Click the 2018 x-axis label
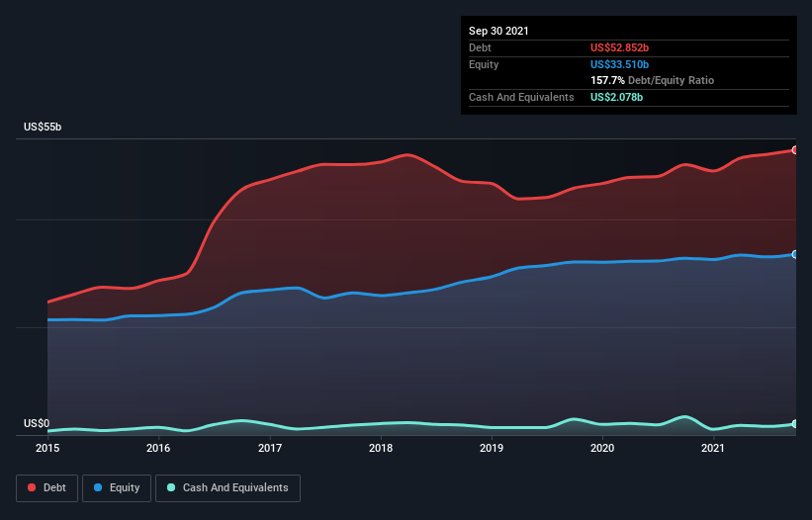The height and width of the screenshot is (520, 812). pyautogui.click(x=381, y=448)
